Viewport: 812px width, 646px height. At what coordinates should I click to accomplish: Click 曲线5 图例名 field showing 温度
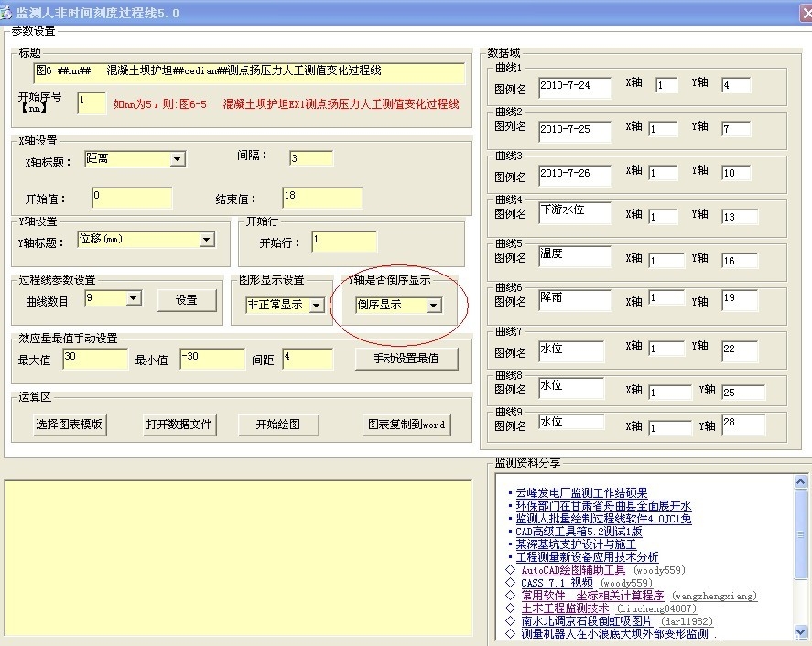pyautogui.click(x=575, y=256)
